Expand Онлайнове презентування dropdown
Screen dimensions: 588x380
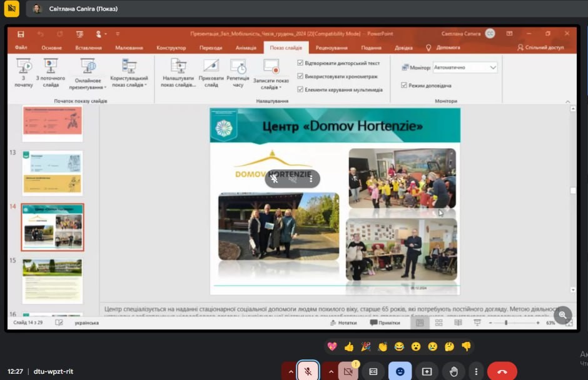[88, 87]
